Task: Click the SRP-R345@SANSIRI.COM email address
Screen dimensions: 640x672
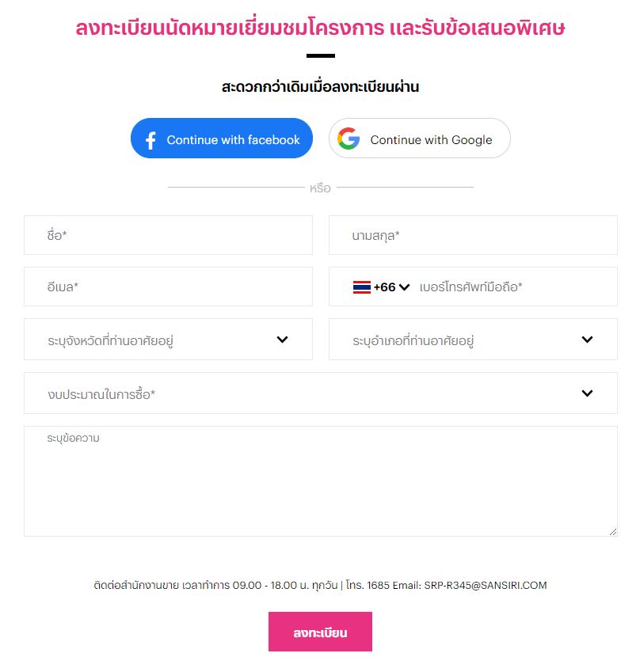Action: point(486,586)
